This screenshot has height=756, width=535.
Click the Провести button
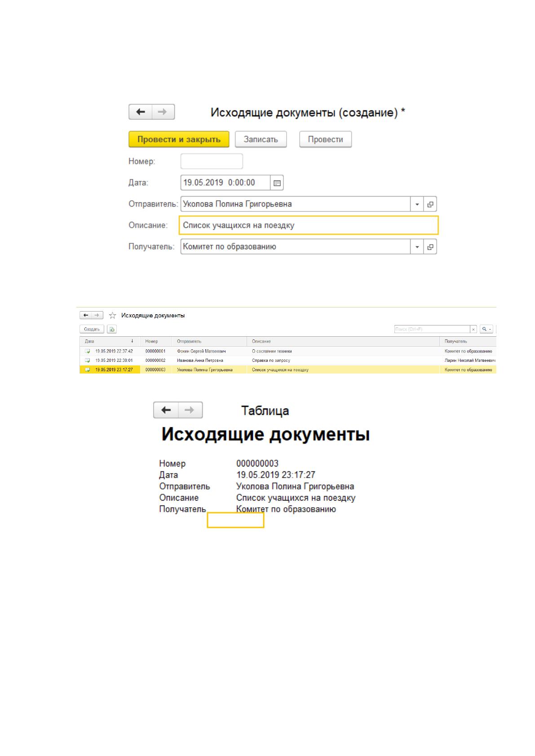pos(325,139)
